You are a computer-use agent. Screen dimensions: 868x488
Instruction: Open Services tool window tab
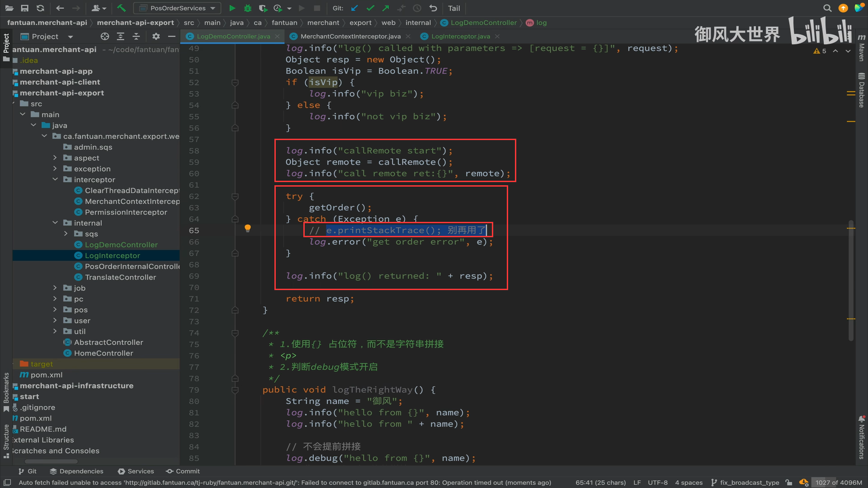click(136, 471)
